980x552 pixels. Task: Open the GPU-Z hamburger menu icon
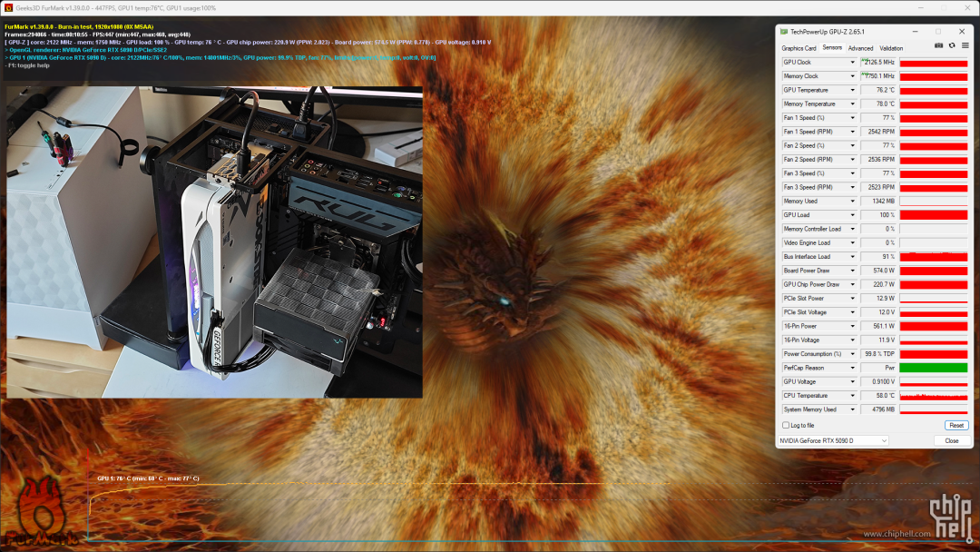[x=965, y=45]
